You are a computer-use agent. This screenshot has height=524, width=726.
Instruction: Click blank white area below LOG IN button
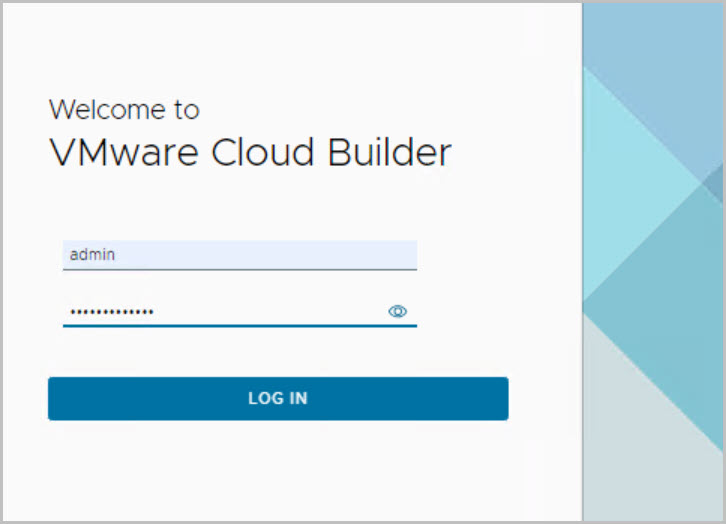pyautogui.click(x=278, y=470)
